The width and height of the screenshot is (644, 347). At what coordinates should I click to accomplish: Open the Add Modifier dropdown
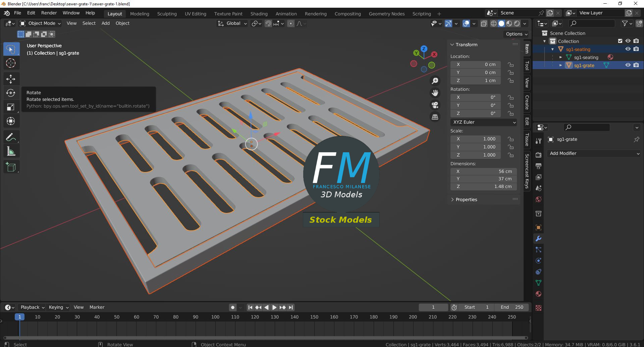click(x=594, y=154)
